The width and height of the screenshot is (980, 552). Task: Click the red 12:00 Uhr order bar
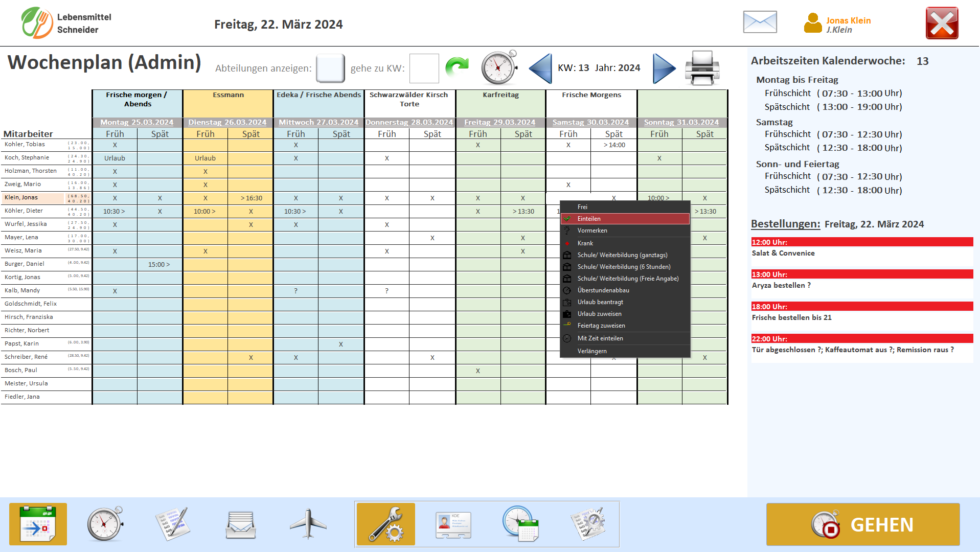click(x=861, y=242)
